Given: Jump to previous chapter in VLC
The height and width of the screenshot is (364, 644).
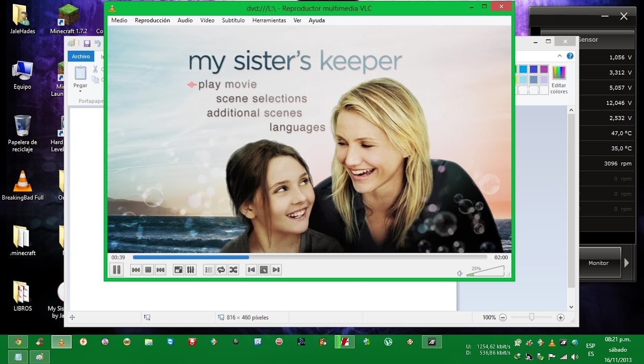Looking at the screenshot, I should (x=136, y=270).
